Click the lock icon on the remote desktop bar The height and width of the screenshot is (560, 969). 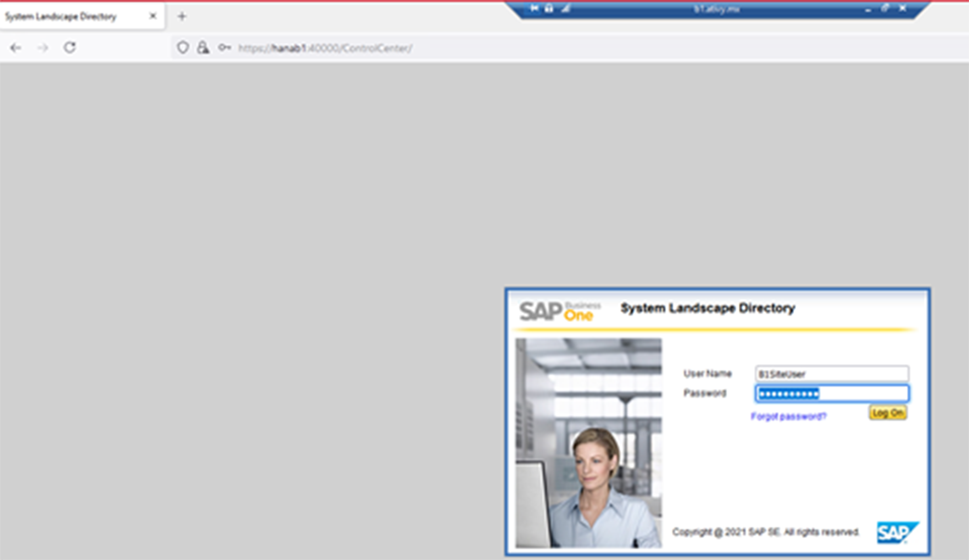pyautogui.click(x=548, y=7)
